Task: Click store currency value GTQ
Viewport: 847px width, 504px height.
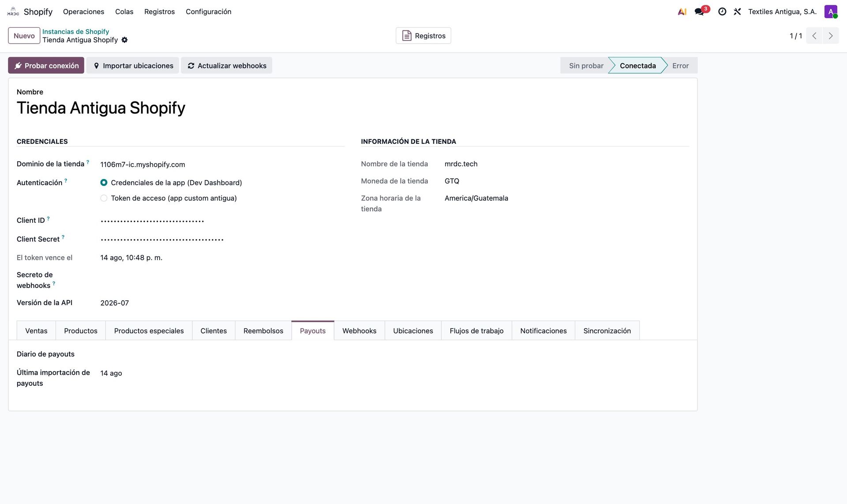Action: 452,181
